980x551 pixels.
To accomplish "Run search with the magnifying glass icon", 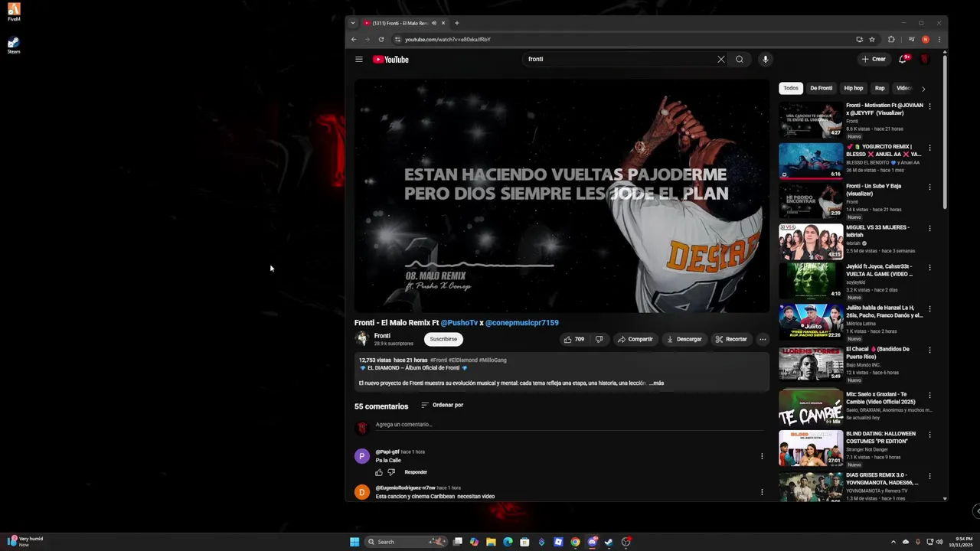I will [x=740, y=59].
